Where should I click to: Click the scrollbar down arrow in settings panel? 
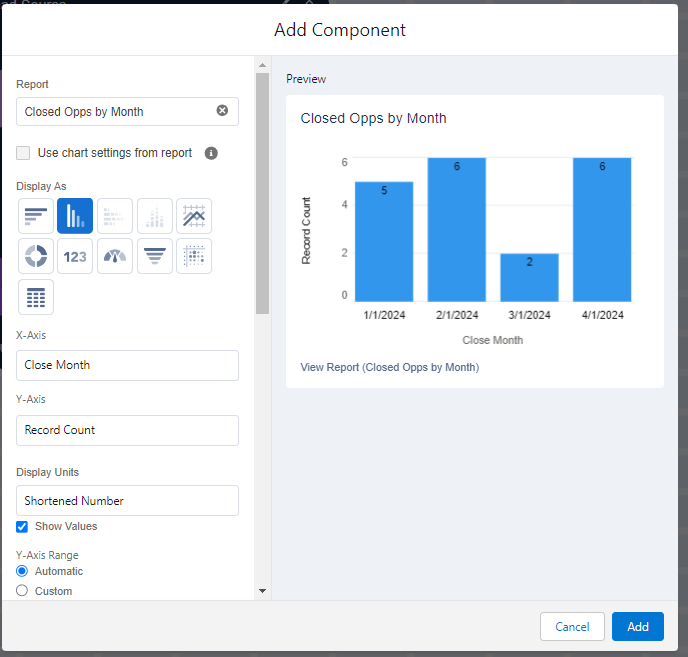[262, 591]
